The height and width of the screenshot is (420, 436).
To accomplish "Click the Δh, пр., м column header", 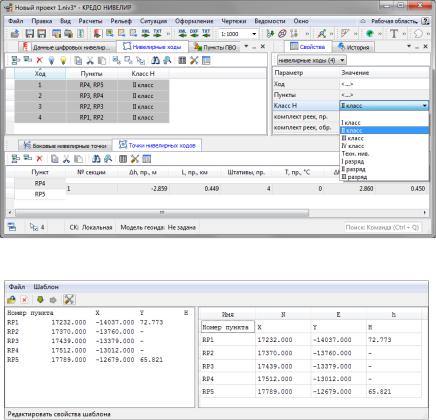I will click(x=143, y=172).
